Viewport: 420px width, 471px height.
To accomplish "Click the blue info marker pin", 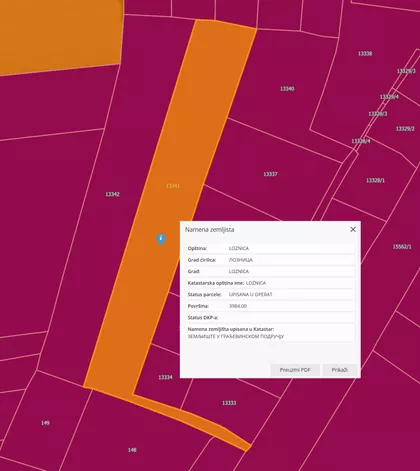I will (161, 239).
